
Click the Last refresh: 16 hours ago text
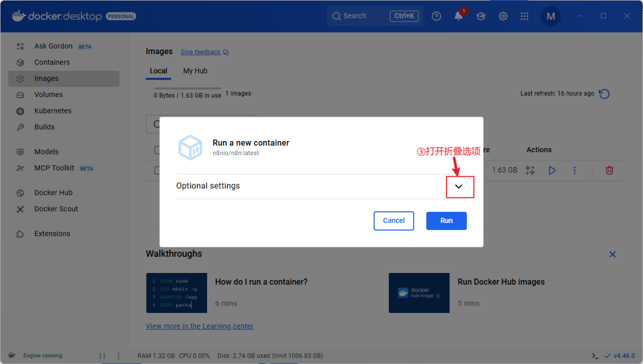click(557, 93)
